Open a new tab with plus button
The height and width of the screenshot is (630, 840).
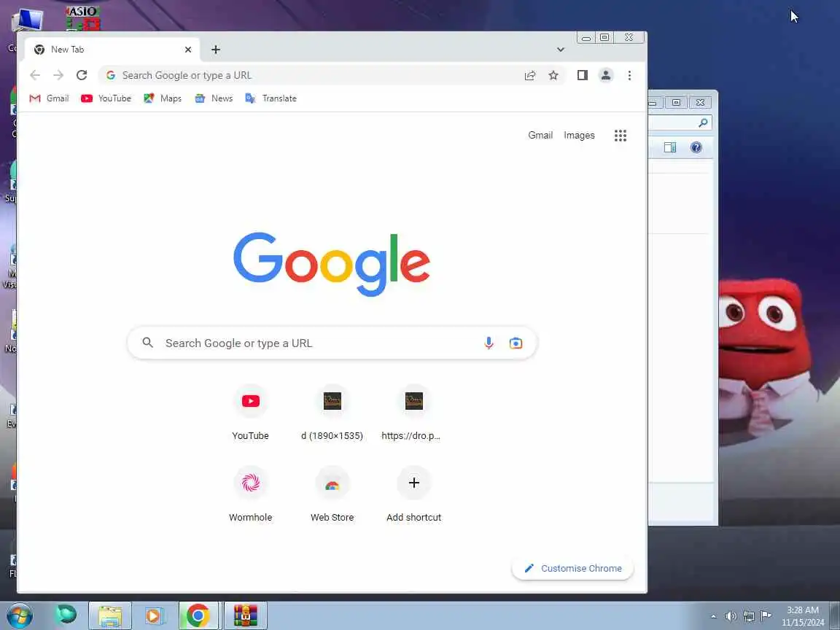click(x=215, y=50)
